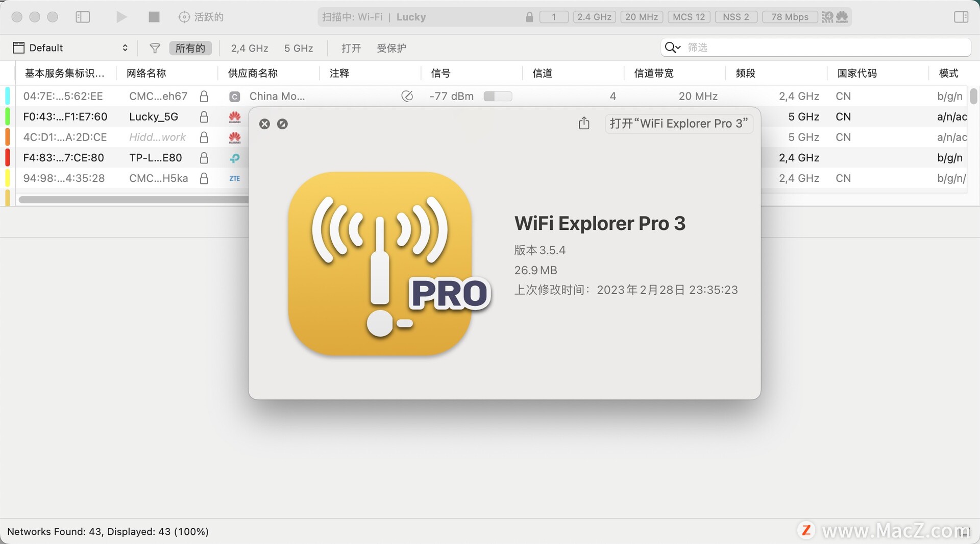Screen dimensions: 980x544
Task: Toggle the right-side details panel icon
Action: click(962, 16)
